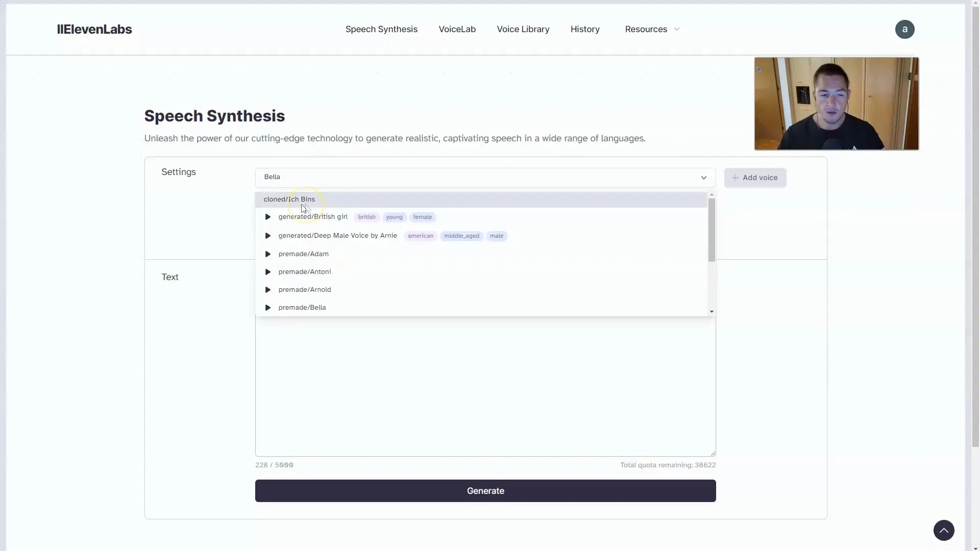Click the young tag

[394, 217]
